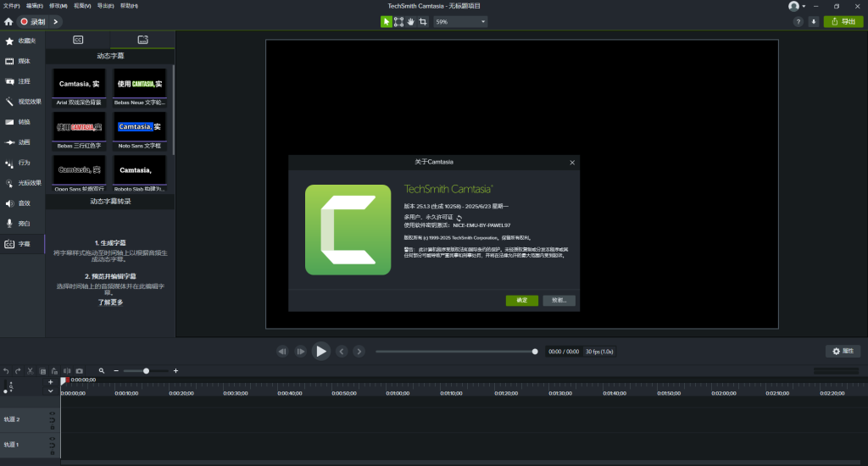The width and height of the screenshot is (868, 466).
Task: Toggle visibility eye for 轨道 2
Action: [53, 414]
